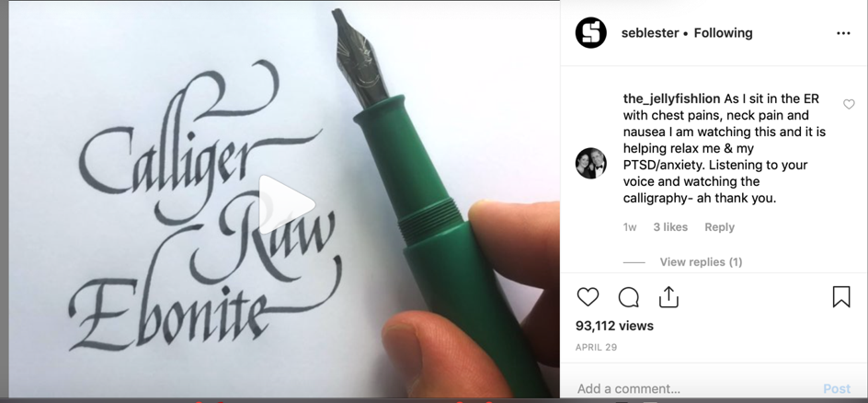Open seblester profile avatar
This screenshot has width=868, height=403.
pyautogui.click(x=591, y=32)
